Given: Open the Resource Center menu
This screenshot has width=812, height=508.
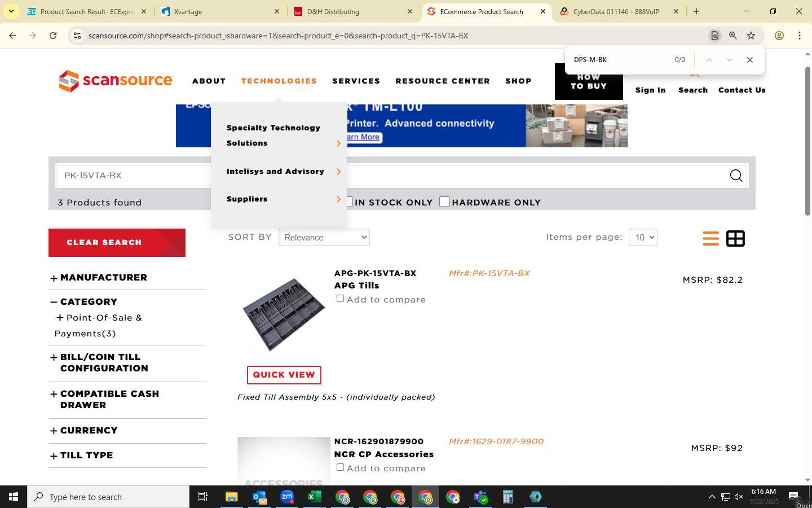Looking at the screenshot, I should tap(443, 81).
